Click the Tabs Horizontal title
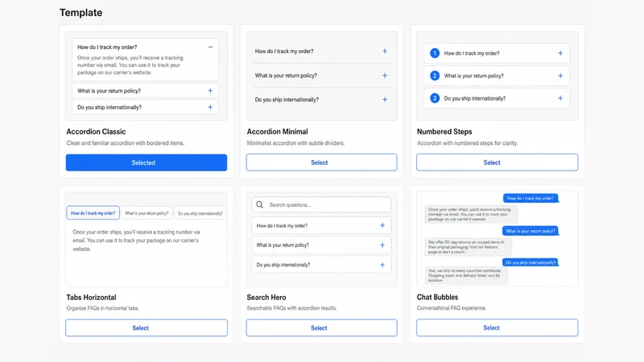Viewport: 644px width, 362px height. click(91, 297)
